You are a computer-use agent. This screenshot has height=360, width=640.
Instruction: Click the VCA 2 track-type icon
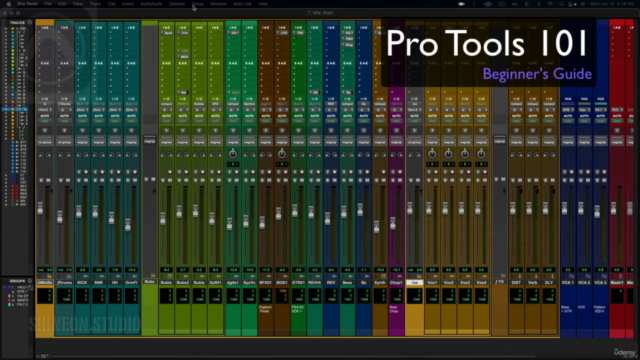pos(588,276)
